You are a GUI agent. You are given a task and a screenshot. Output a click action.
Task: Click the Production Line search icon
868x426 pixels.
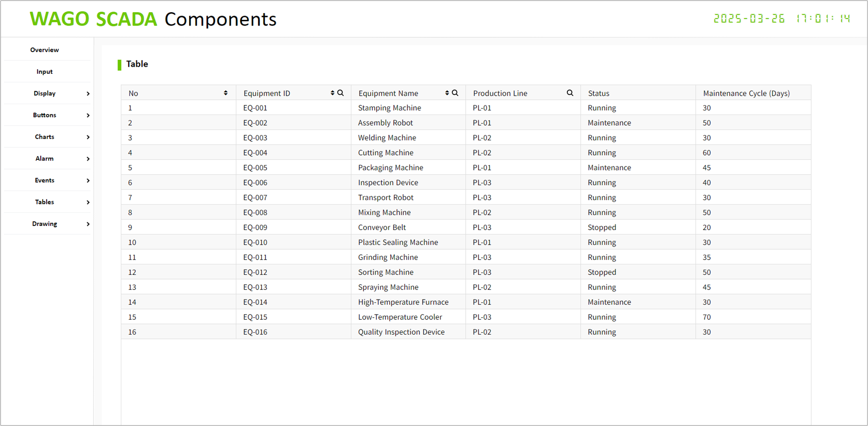pyautogui.click(x=570, y=93)
